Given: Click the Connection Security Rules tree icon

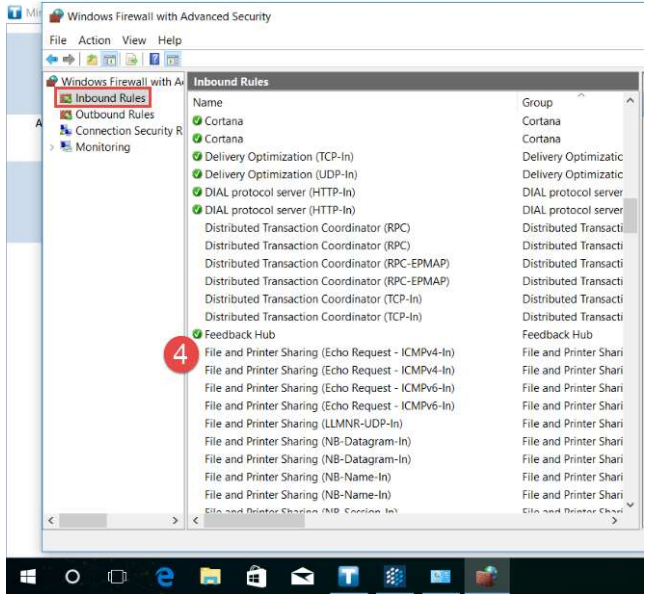Looking at the screenshot, I should coord(66,130).
